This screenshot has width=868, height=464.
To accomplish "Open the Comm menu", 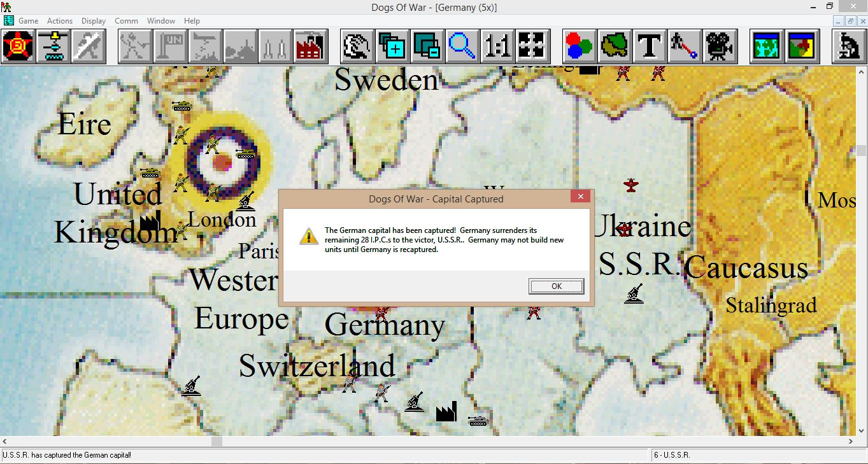I will pos(126,21).
